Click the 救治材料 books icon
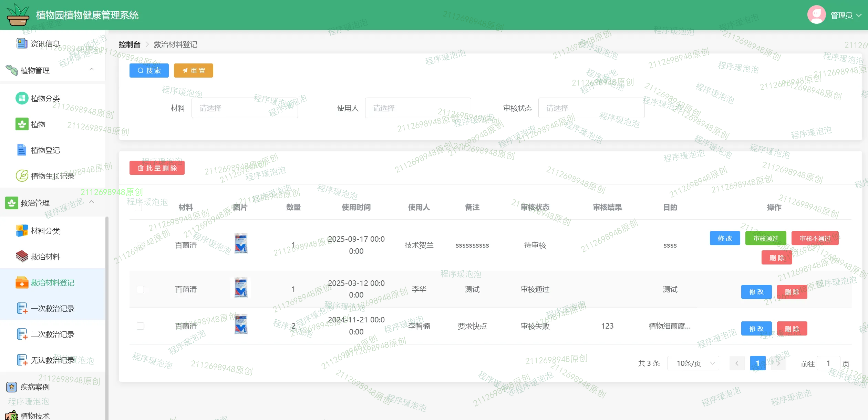 [22, 257]
